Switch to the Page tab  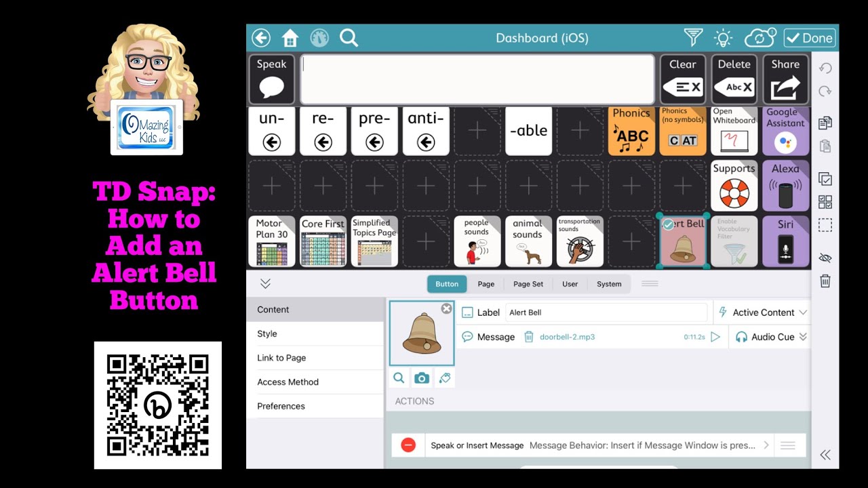click(486, 284)
